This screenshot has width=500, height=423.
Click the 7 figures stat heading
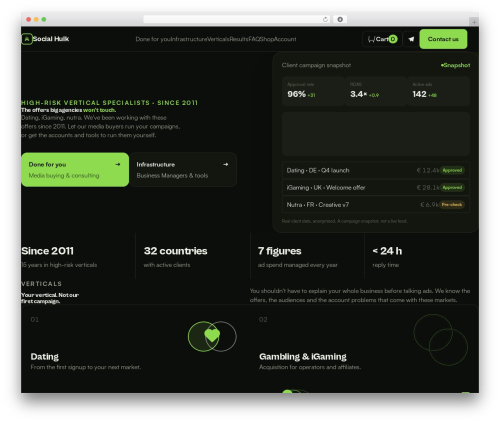[279, 251]
